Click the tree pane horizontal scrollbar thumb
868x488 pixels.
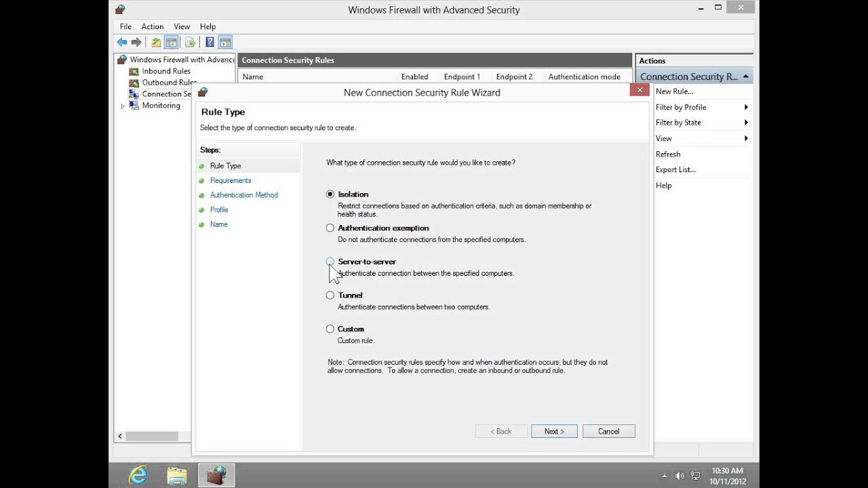[x=152, y=436]
